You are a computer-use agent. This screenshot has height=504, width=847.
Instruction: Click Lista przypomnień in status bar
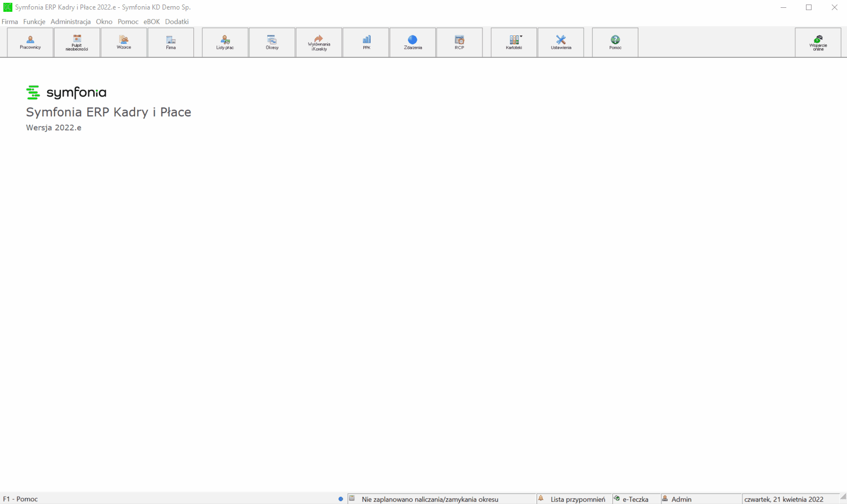pyautogui.click(x=578, y=499)
